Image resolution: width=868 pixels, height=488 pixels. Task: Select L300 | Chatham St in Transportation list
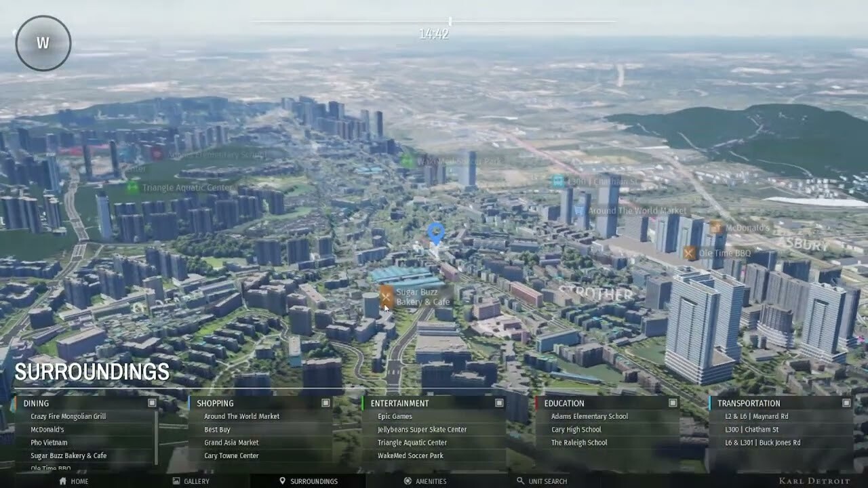click(x=752, y=430)
